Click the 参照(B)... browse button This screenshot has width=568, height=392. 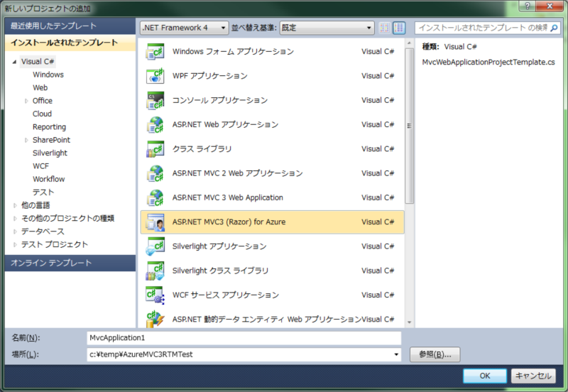pyautogui.click(x=435, y=354)
